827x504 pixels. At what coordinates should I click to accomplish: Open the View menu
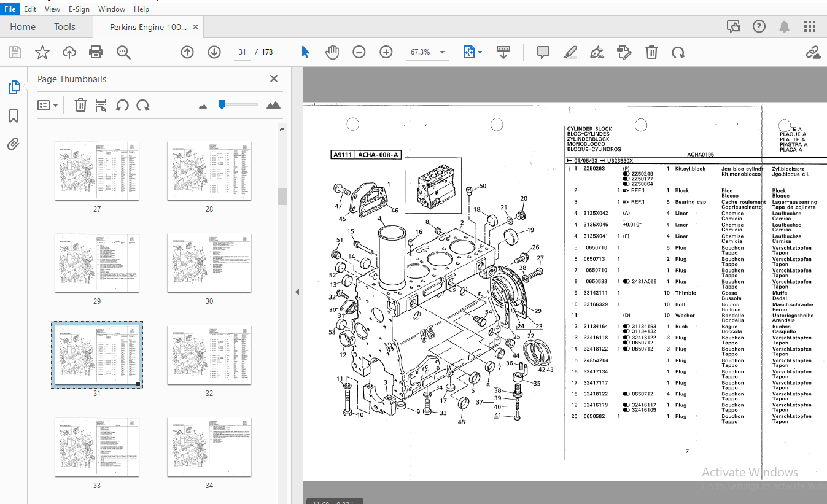coord(53,9)
